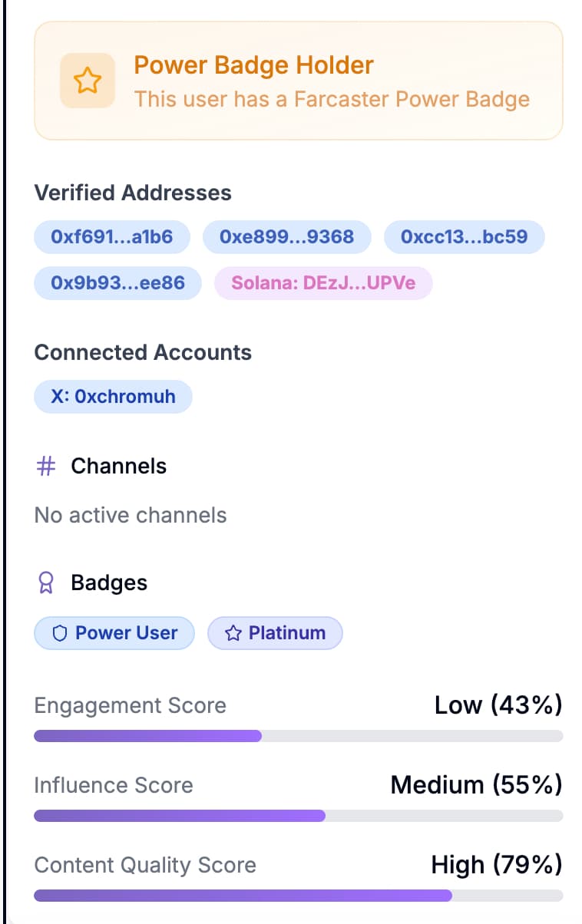Select the 0xf691...a1b6 verified address chip
The height and width of the screenshot is (924, 582).
(x=111, y=237)
